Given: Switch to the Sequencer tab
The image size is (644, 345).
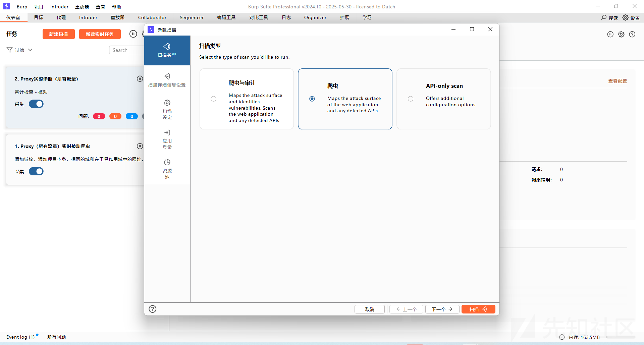Looking at the screenshot, I should [192, 17].
